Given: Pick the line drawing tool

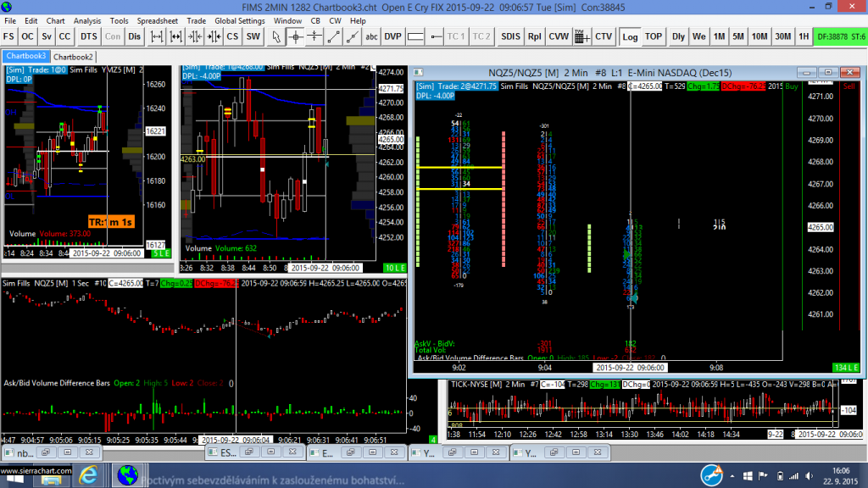Looking at the screenshot, I should click(333, 36).
